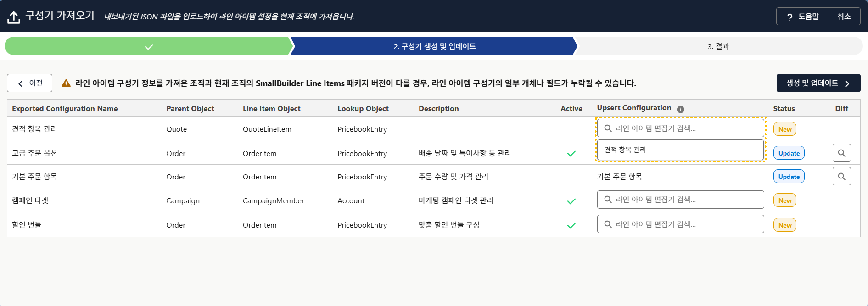Screen dimensions: 868x306
Task: Go back with the 이전 button
Action: pos(30,83)
